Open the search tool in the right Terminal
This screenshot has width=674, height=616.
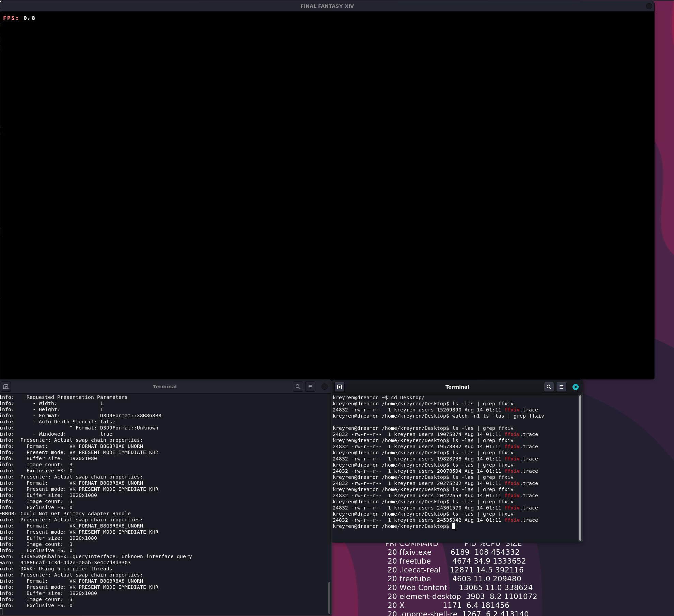pos(549,387)
